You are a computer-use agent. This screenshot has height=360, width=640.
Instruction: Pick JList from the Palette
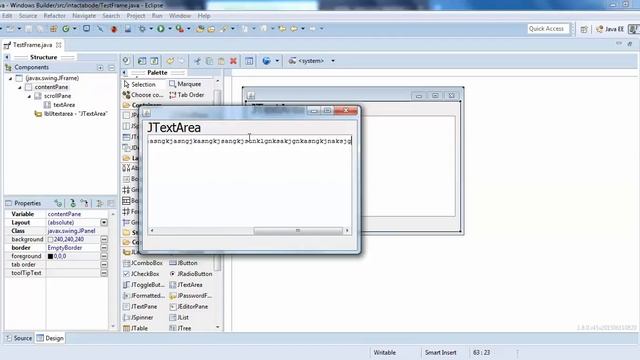179,317
